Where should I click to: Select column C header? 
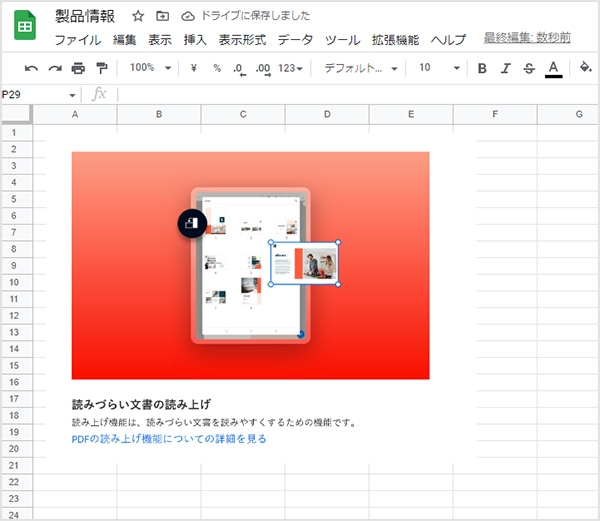tap(243, 114)
